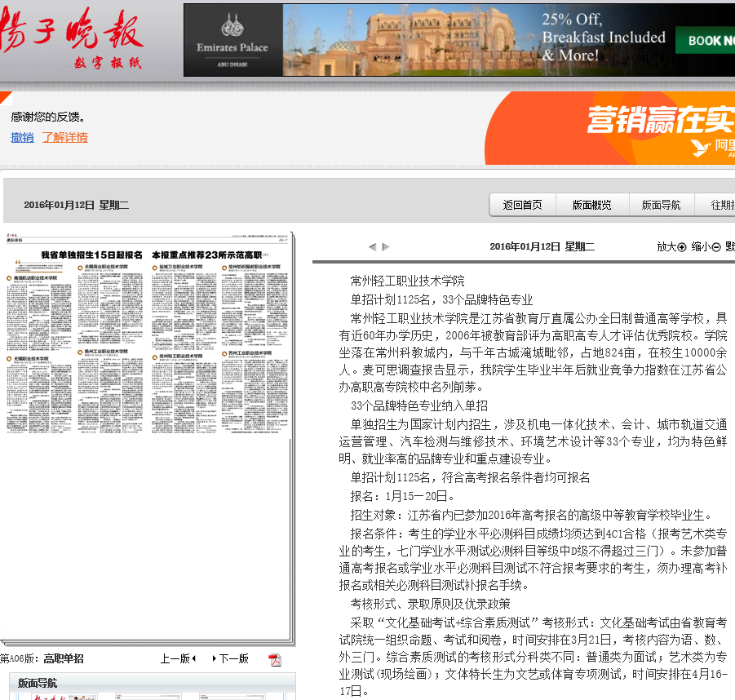Click BOOK NOW on the hotel ad
735x700 pixels.
pos(708,40)
